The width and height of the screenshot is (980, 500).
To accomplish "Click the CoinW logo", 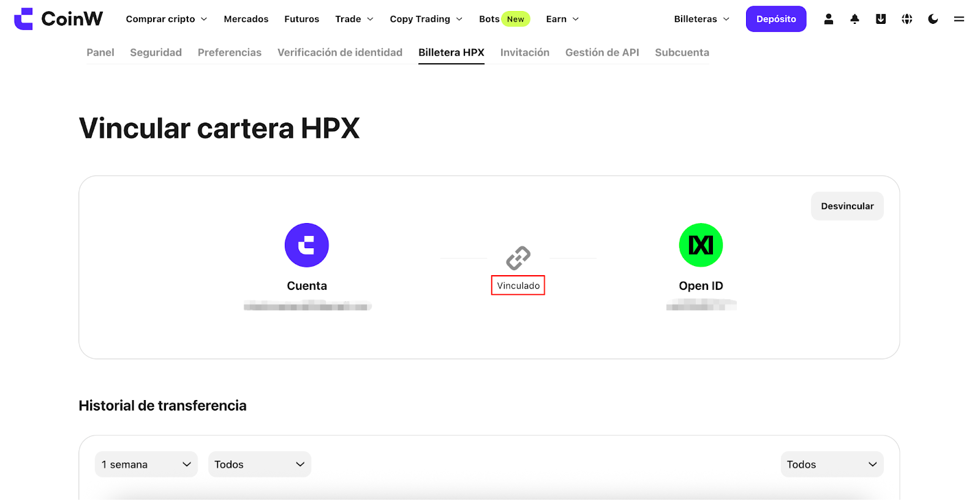I will coord(58,19).
